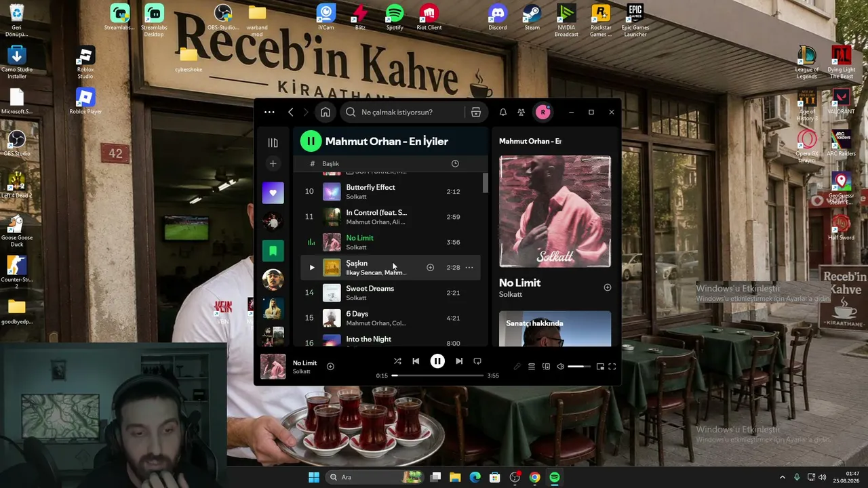Toggle repeat mode
This screenshot has height=488, width=868.
pyautogui.click(x=477, y=361)
